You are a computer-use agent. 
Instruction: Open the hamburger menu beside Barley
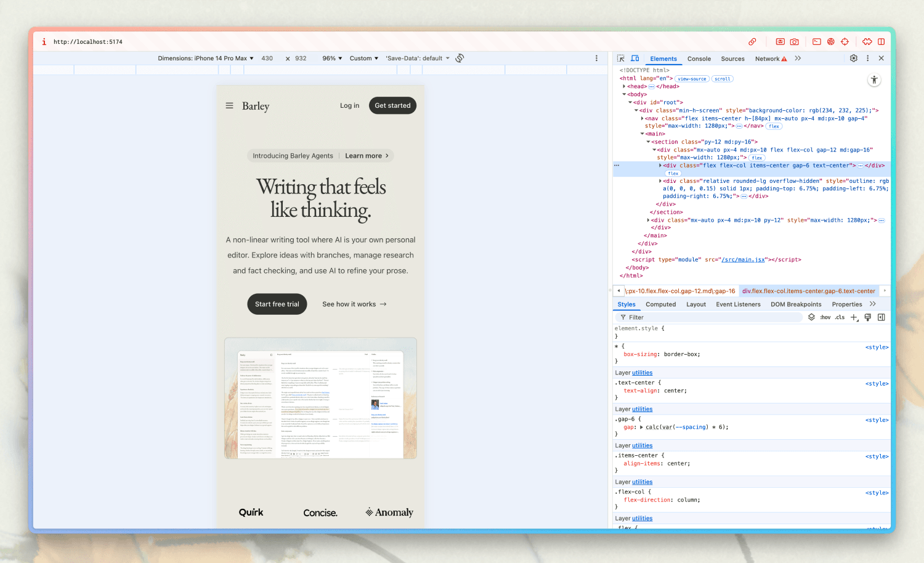pos(229,106)
